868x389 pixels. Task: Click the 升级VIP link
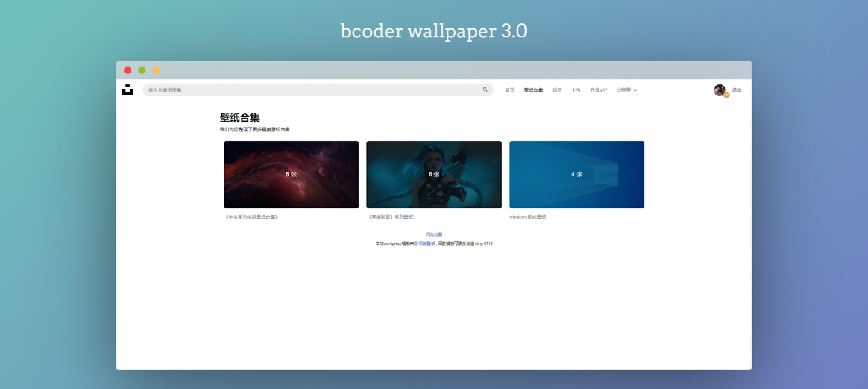pos(598,90)
